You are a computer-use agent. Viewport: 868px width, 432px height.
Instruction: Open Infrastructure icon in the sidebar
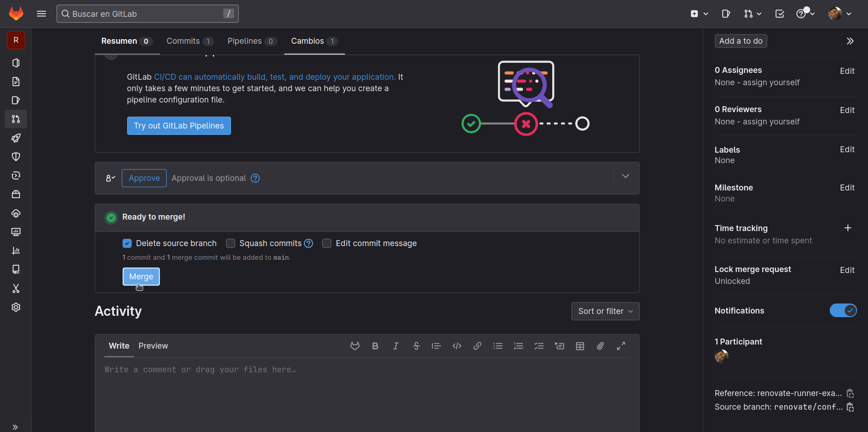16,213
